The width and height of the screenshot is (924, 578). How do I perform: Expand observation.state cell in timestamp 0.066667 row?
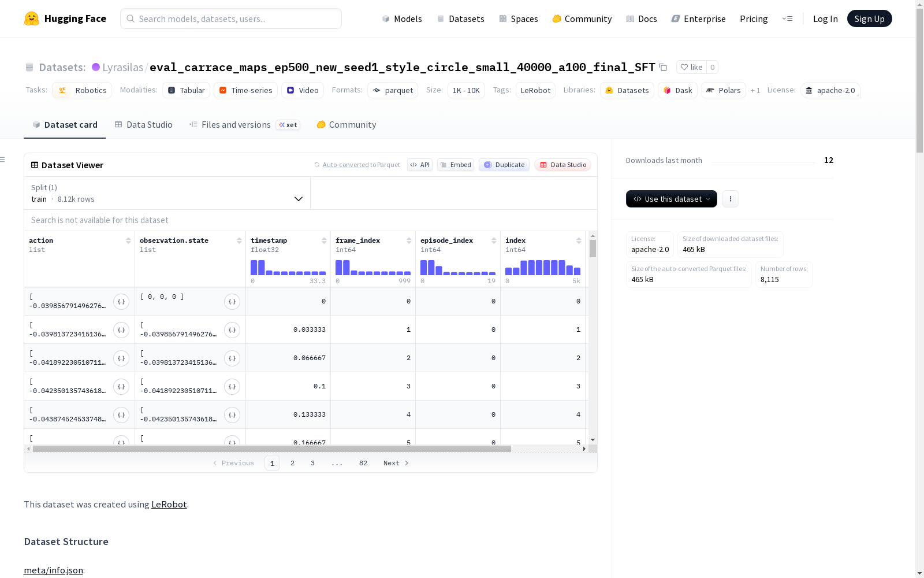[232, 358]
